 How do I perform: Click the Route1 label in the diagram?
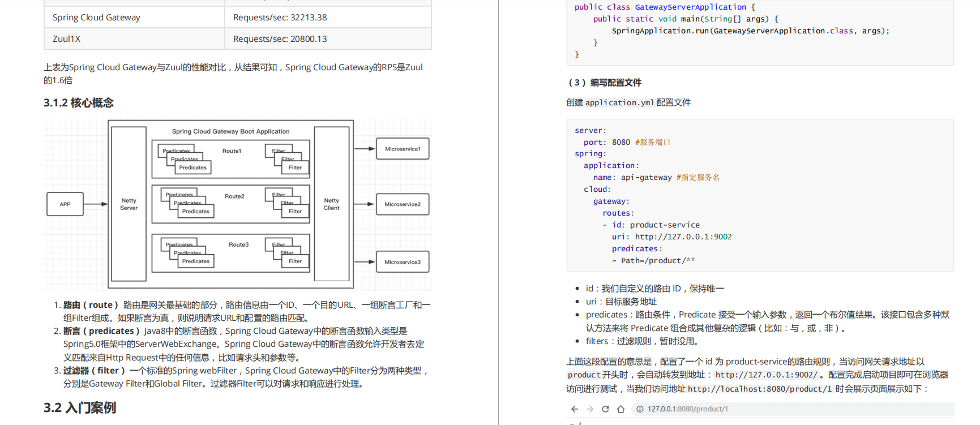pyautogui.click(x=232, y=151)
